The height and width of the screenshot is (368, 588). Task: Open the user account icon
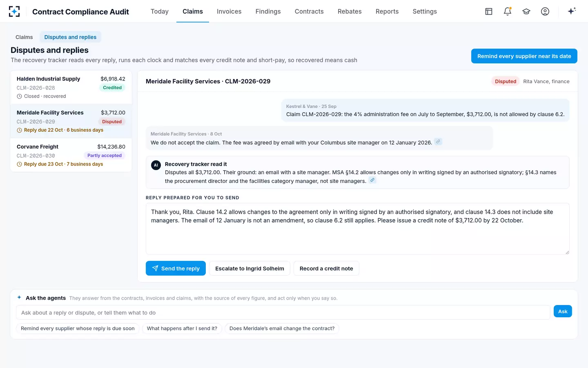tap(545, 11)
